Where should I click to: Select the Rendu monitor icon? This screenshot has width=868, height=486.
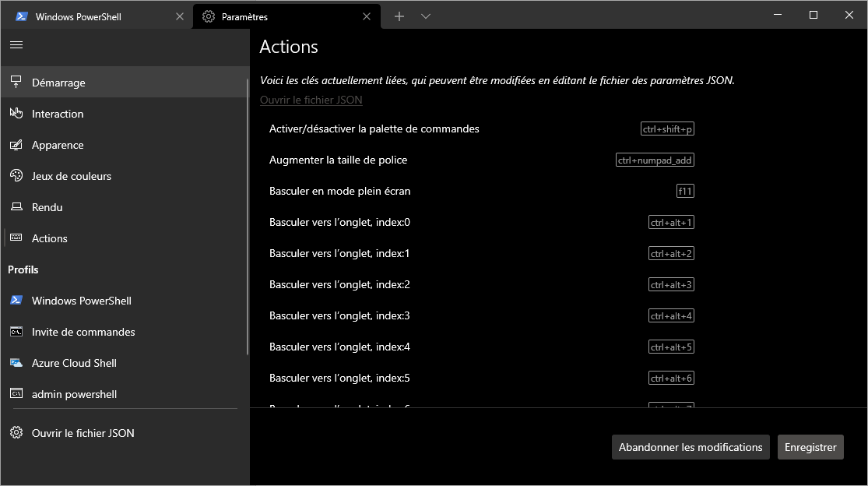tap(16, 207)
